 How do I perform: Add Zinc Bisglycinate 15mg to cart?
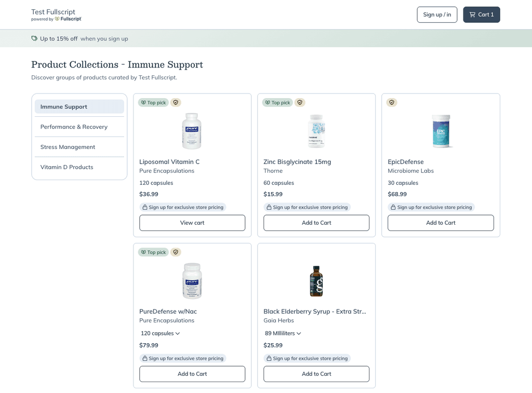316,223
